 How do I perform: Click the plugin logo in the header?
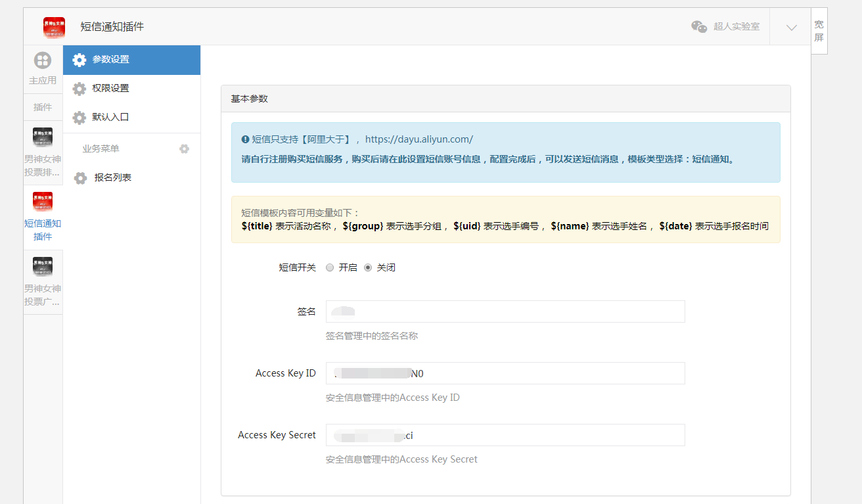(x=54, y=27)
